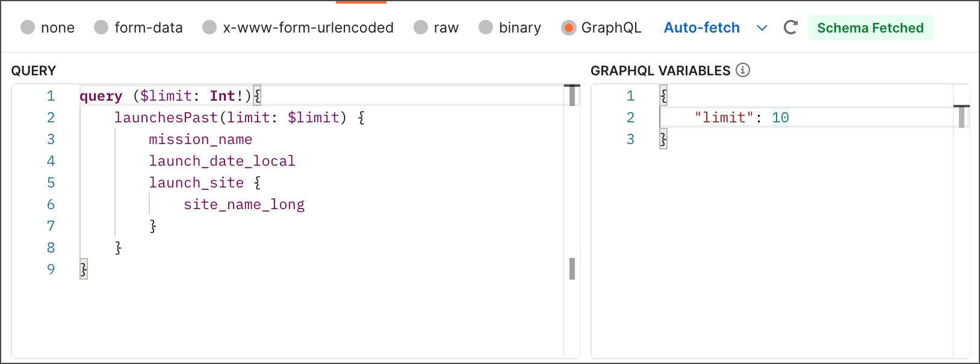Click the launchesPast query line

(x=239, y=118)
